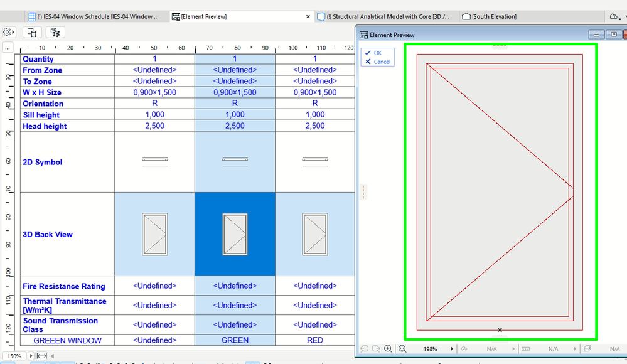Click the fit-to-width icon near 150% zoom

click(x=42, y=356)
